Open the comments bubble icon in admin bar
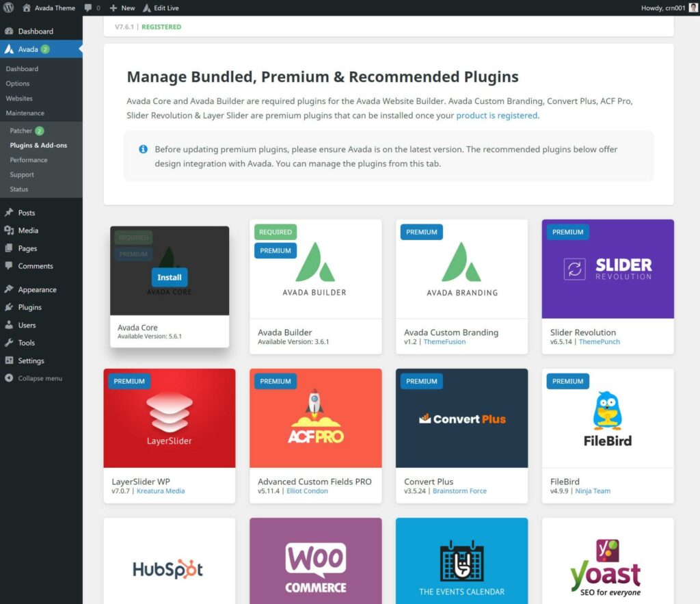 (x=88, y=8)
